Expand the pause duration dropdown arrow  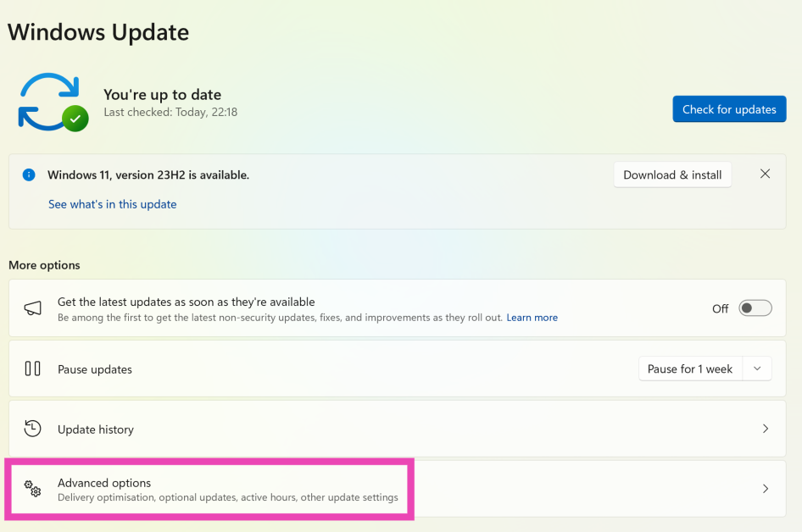[757, 369]
